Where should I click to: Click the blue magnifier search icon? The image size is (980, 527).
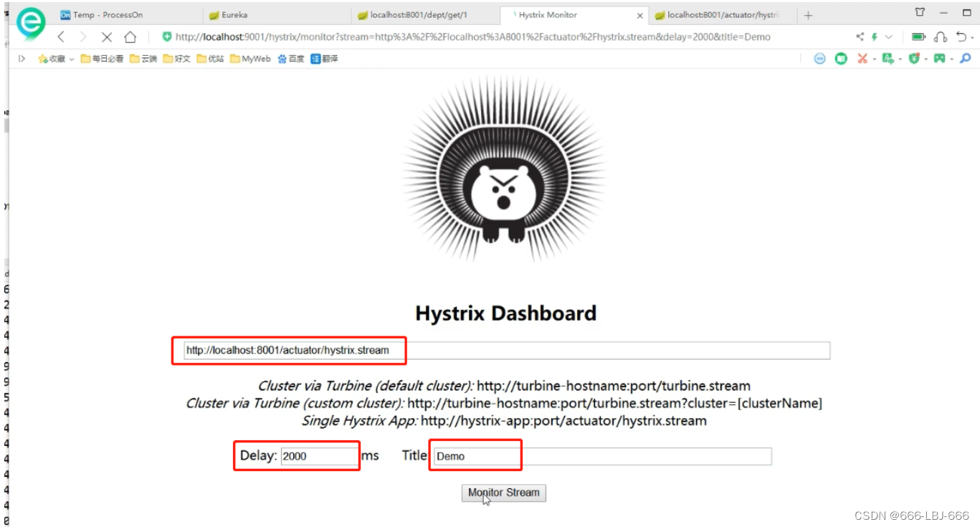click(966, 59)
